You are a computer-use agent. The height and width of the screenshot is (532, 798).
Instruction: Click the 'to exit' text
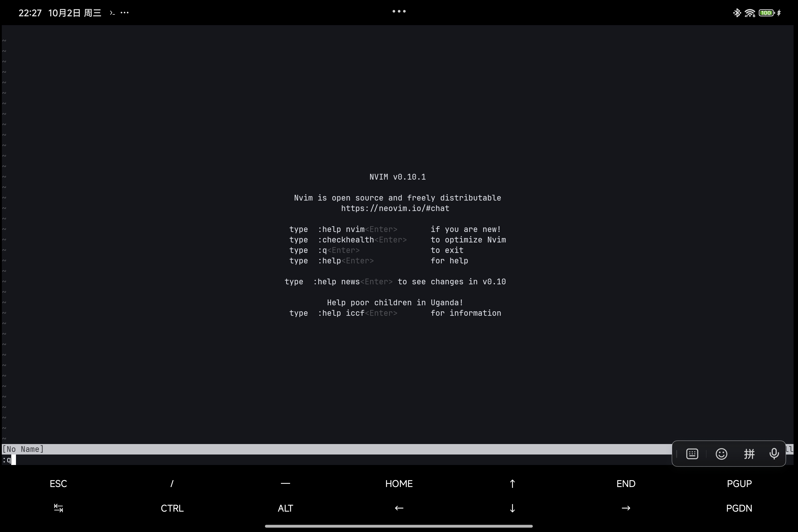click(x=447, y=250)
